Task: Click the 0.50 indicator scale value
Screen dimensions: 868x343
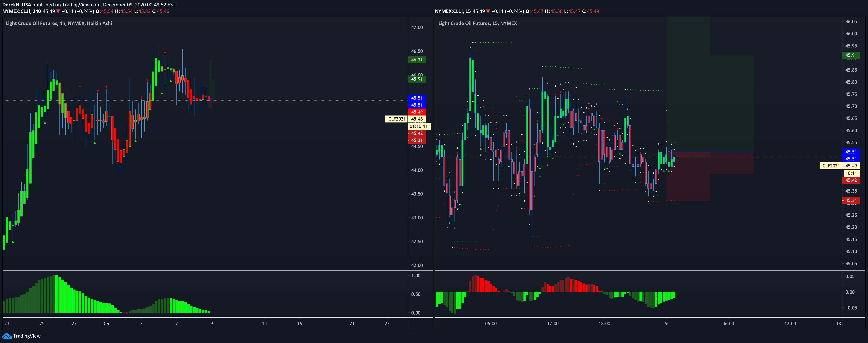Action: pyautogui.click(x=416, y=294)
